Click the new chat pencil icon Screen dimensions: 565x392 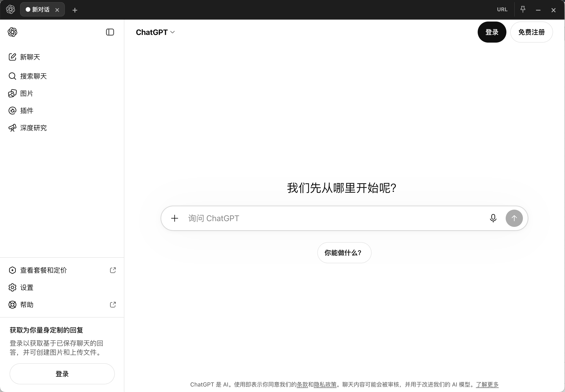coord(12,57)
